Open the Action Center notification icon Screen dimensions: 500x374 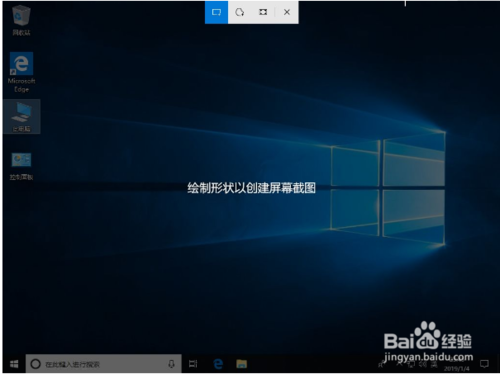[484, 364]
